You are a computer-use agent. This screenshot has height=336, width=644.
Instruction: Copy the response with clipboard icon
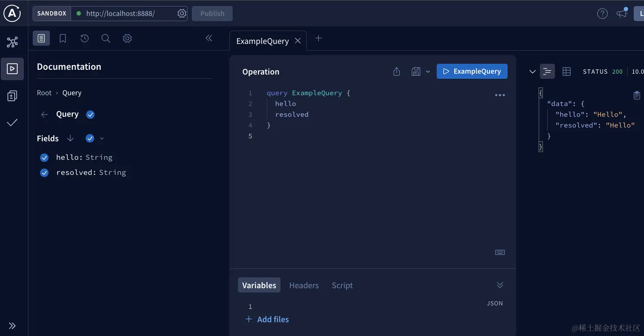coord(637,95)
